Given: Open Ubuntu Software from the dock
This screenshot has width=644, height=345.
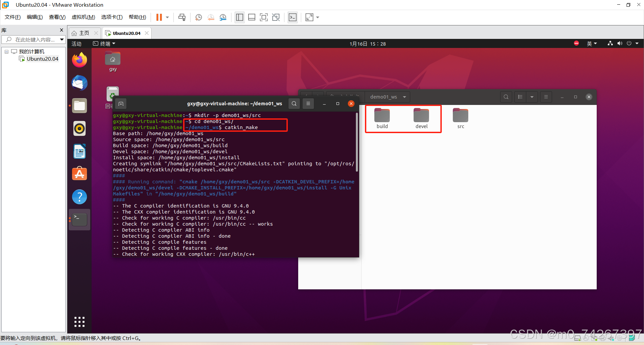Looking at the screenshot, I should [79, 174].
